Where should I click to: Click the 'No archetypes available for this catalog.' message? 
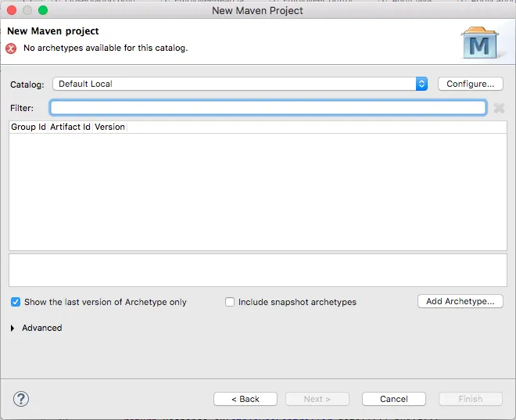pyautogui.click(x=106, y=48)
